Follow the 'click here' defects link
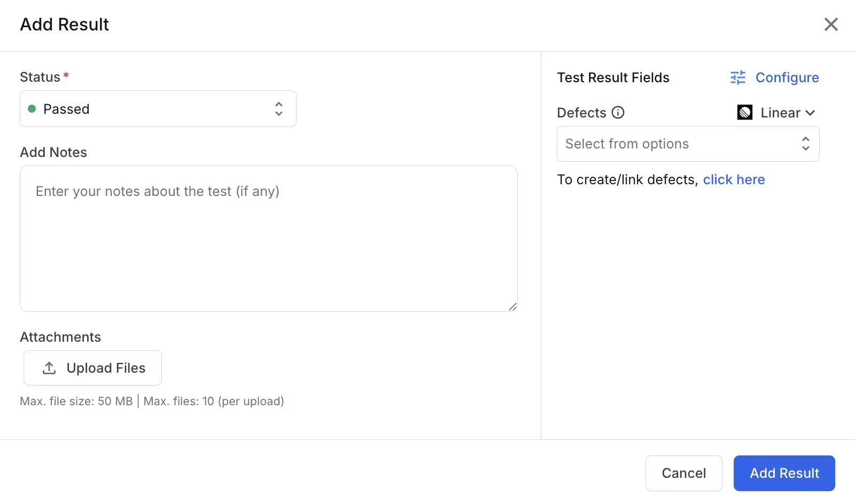 pyautogui.click(x=734, y=180)
